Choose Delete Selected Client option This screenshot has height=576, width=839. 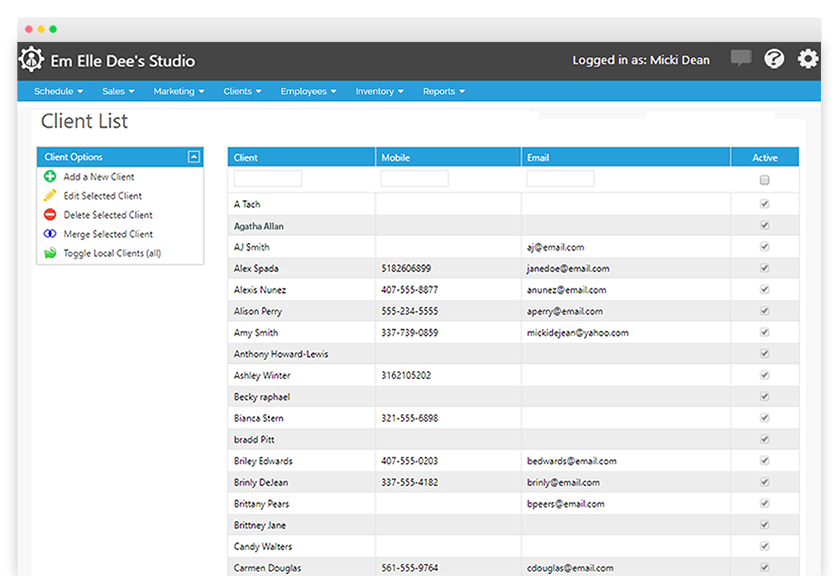coord(108,215)
